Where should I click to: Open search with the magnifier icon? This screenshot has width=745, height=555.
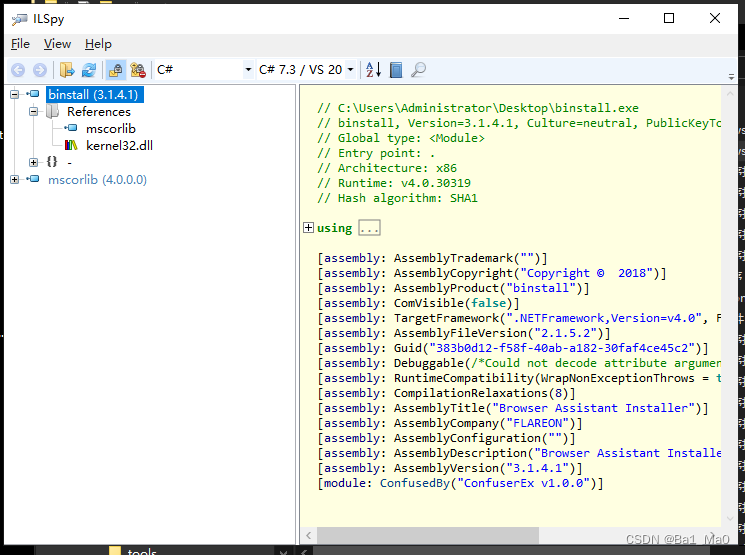(x=419, y=70)
